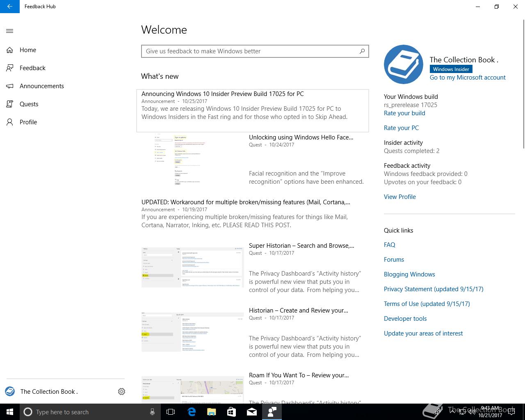Click the Feedback person icon in sidebar
525x420 pixels.
(x=10, y=68)
